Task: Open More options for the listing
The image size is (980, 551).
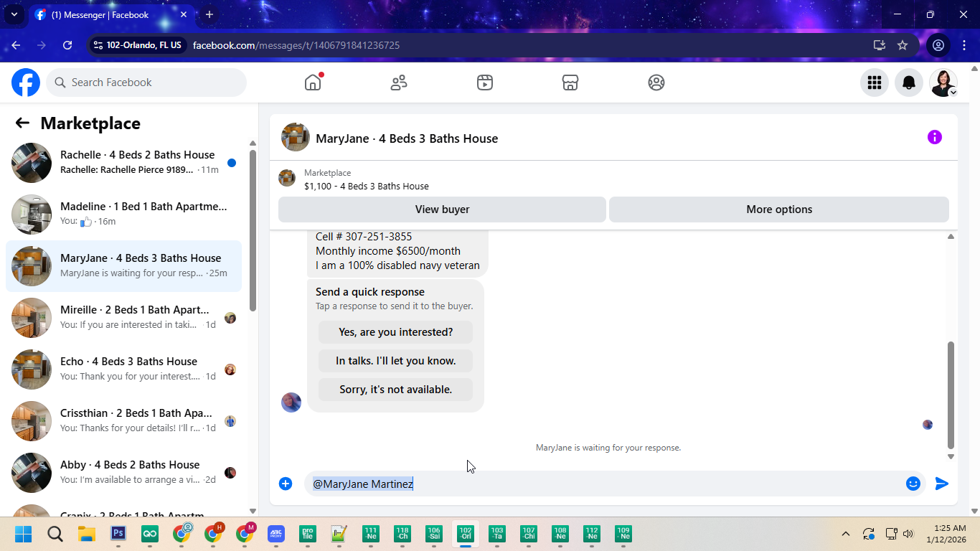Action: pyautogui.click(x=779, y=209)
